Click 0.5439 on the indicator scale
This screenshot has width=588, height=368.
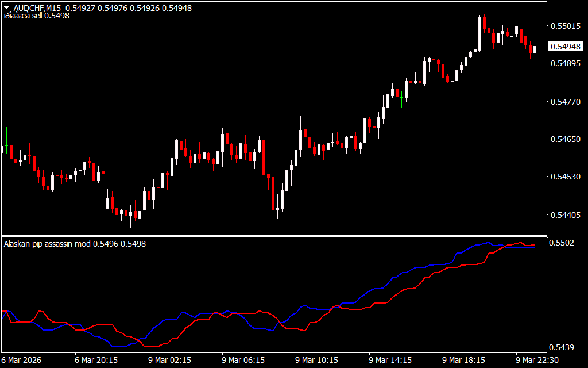point(562,347)
